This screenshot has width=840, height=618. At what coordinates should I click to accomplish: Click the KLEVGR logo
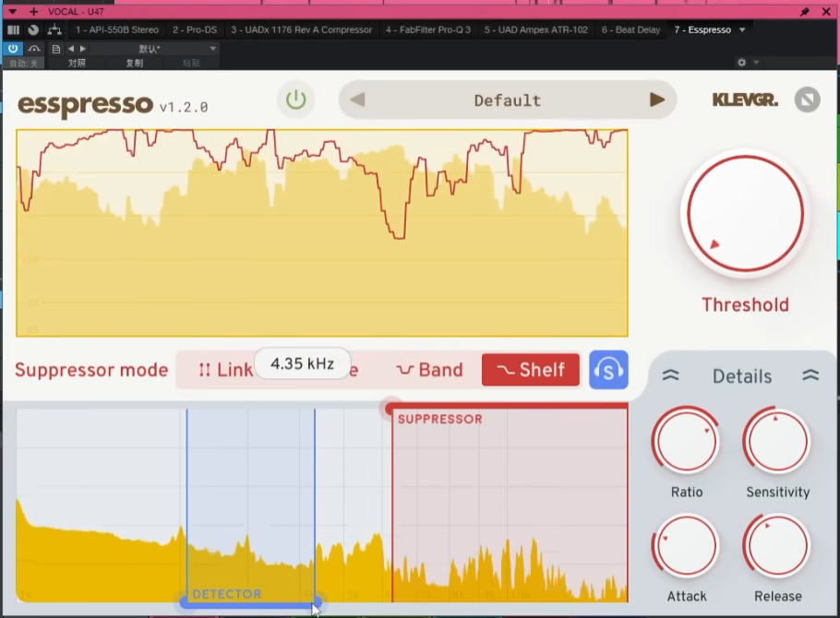click(745, 100)
